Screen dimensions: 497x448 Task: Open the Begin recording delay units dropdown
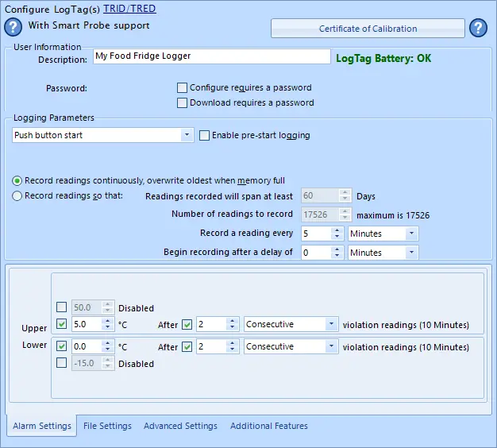coord(411,253)
